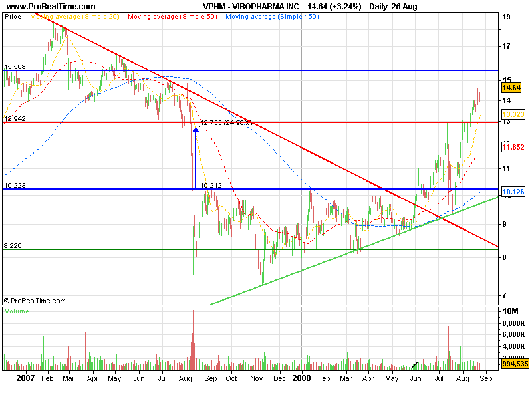Viewport: 532px width, 399px height.
Task: Click the 994,535 volume value tag
Action: click(x=515, y=364)
